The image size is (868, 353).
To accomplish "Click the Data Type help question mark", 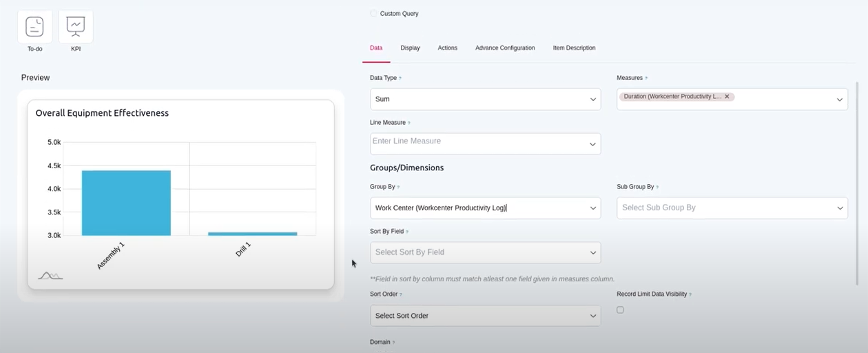I will (400, 79).
